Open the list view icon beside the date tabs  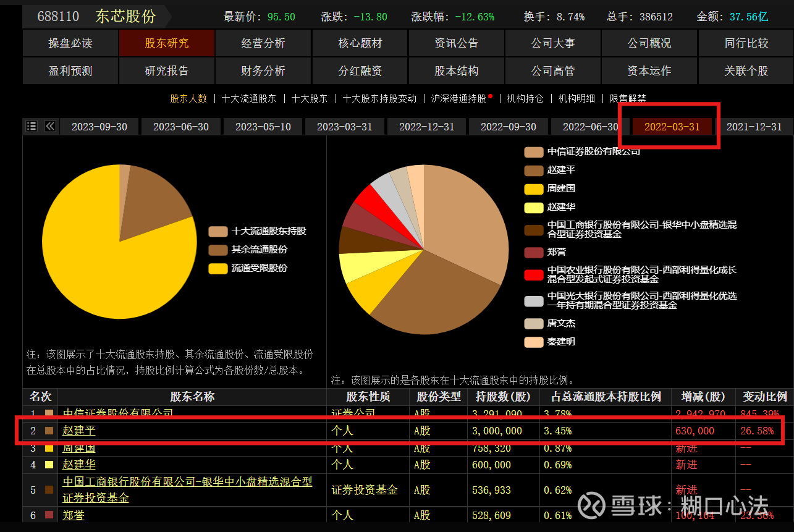[x=32, y=126]
